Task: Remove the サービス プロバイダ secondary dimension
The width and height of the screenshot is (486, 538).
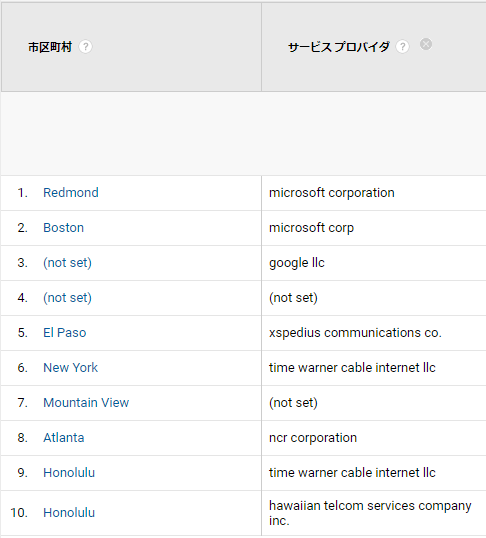Action: tap(426, 44)
